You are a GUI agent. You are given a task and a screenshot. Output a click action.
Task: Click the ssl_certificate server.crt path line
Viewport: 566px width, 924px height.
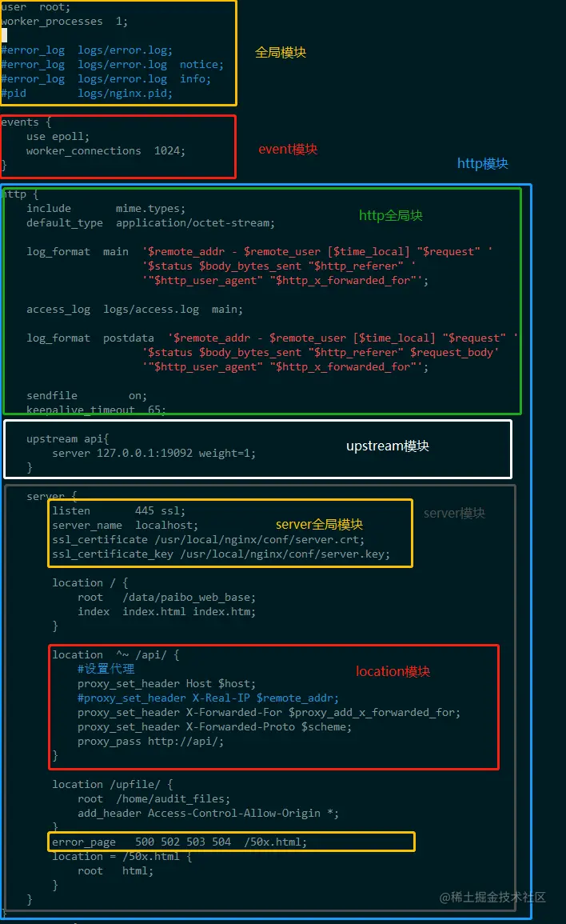pos(208,540)
